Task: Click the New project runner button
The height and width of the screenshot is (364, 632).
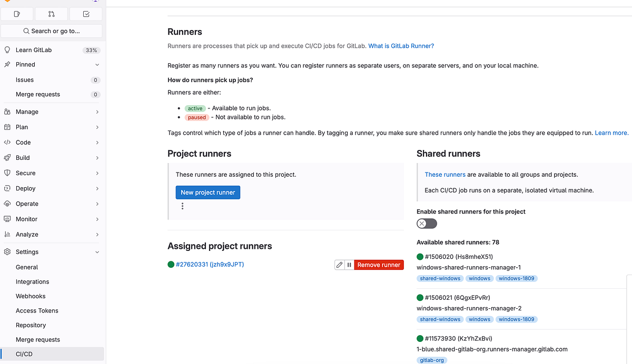Action: 208,192
